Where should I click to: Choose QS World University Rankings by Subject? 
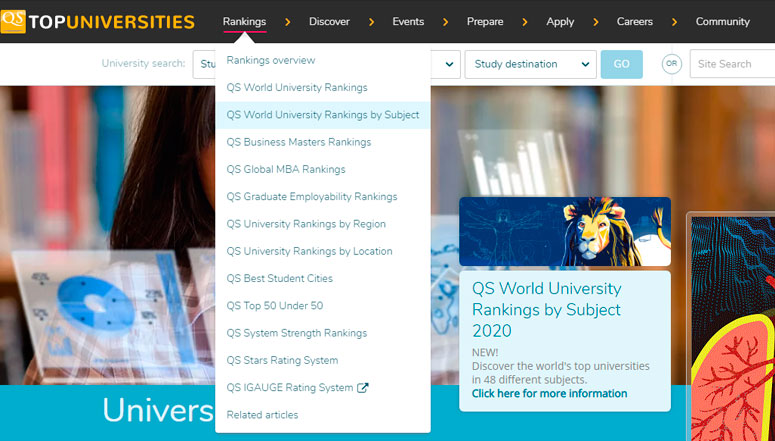click(323, 115)
